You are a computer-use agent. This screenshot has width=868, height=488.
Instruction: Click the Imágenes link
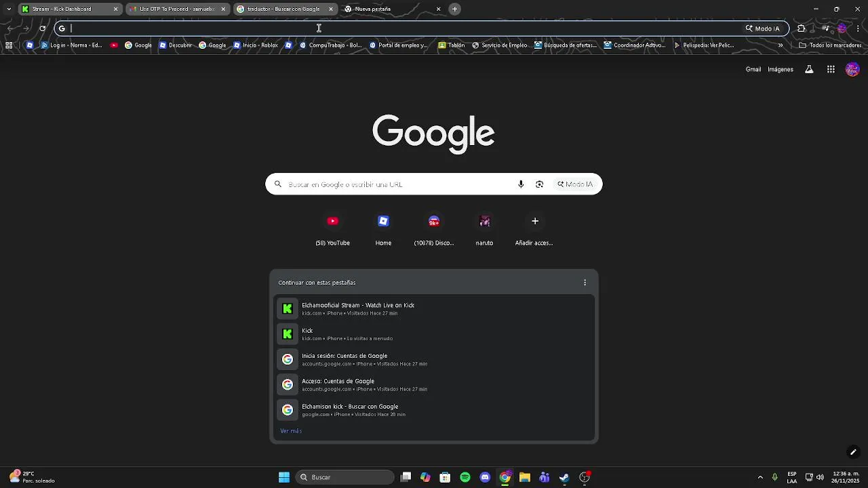781,69
